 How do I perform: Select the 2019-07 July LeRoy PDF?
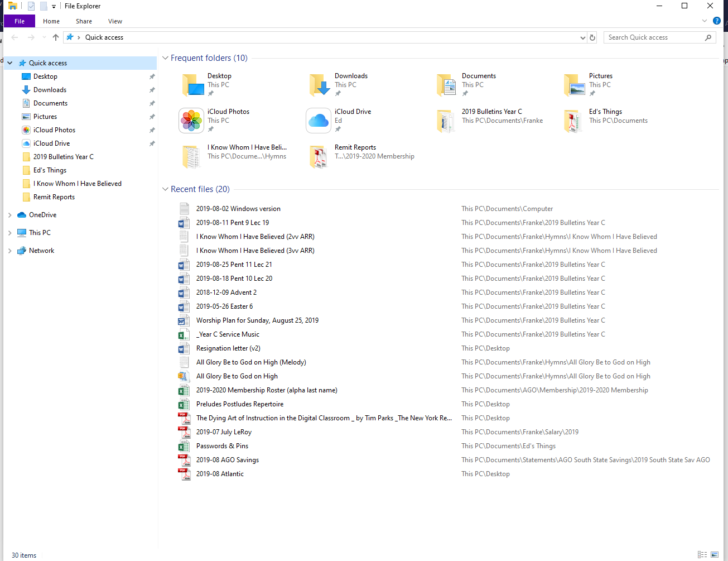[x=224, y=432]
